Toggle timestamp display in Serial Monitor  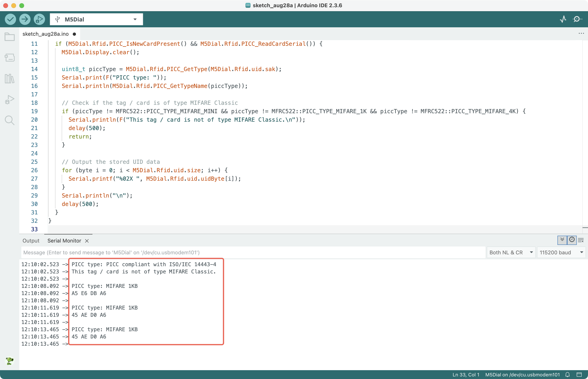point(572,240)
